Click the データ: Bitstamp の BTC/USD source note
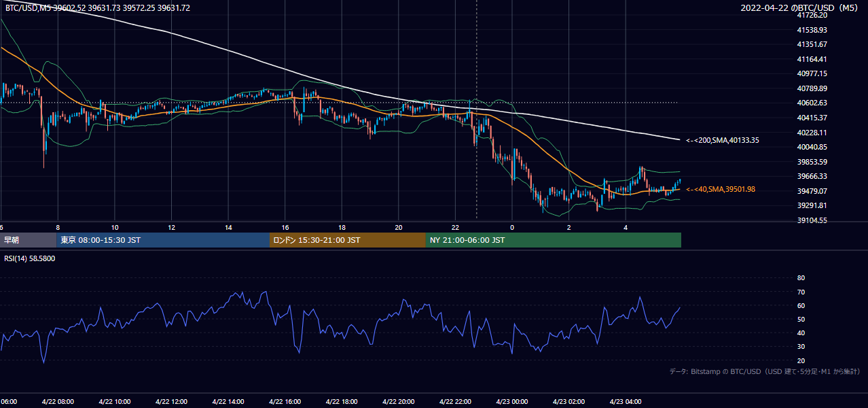868x408 pixels. 765,372
